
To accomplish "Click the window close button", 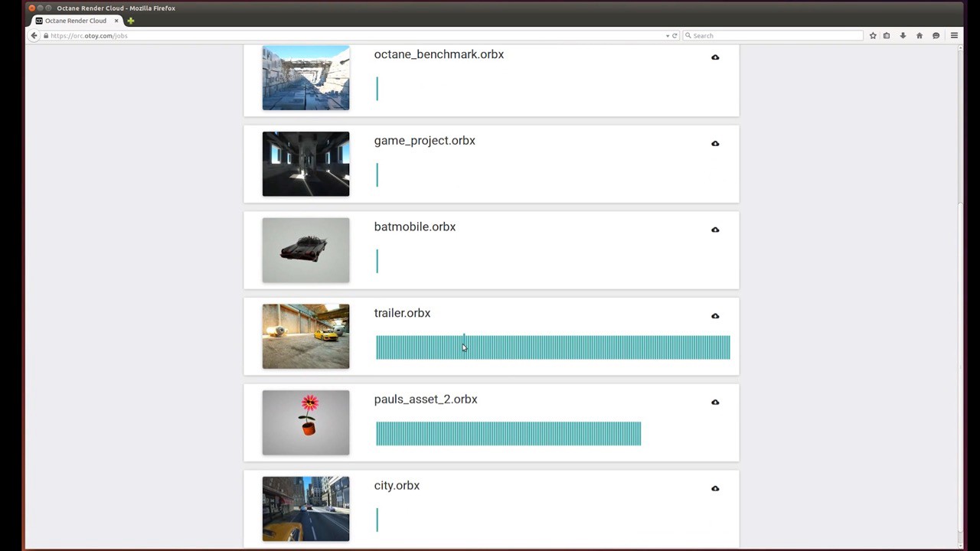I will (31, 8).
